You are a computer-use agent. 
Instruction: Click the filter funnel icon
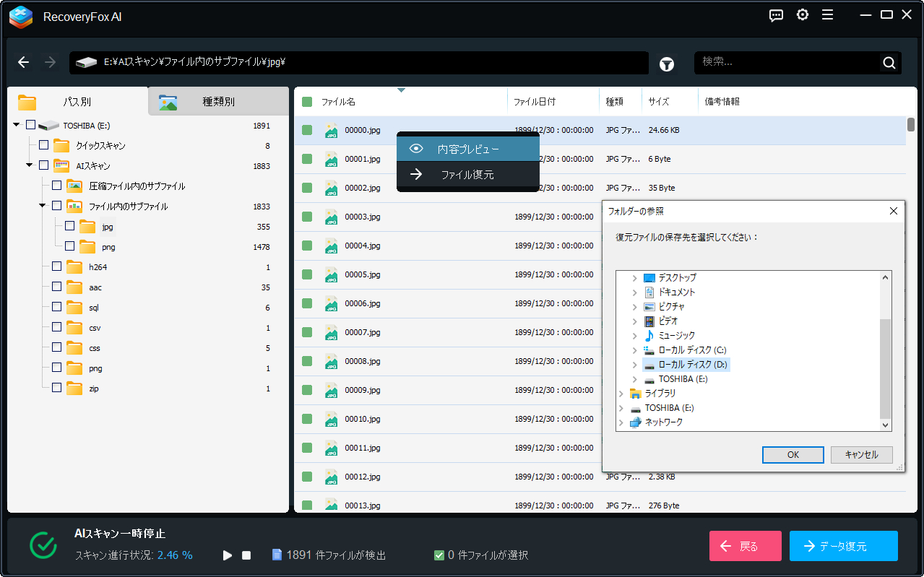(666, 64)
